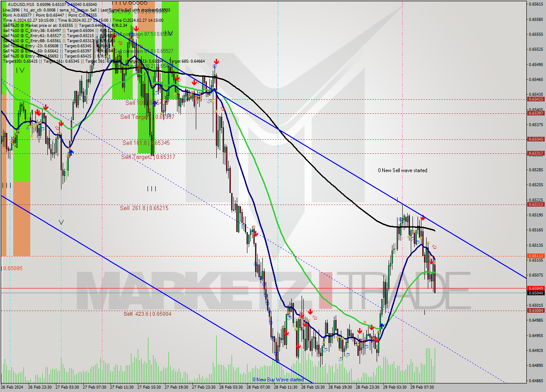Screen dimensions: 546x392
Task: Click red sell arrow beside 0.65113 level line
Action: click(x=431, y=261)
